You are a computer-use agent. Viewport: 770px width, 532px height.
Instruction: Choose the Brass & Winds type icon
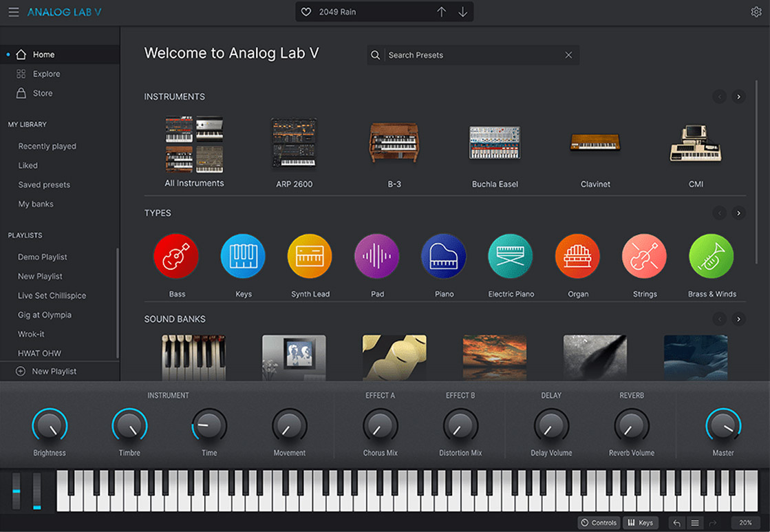(x=712, y=257)
